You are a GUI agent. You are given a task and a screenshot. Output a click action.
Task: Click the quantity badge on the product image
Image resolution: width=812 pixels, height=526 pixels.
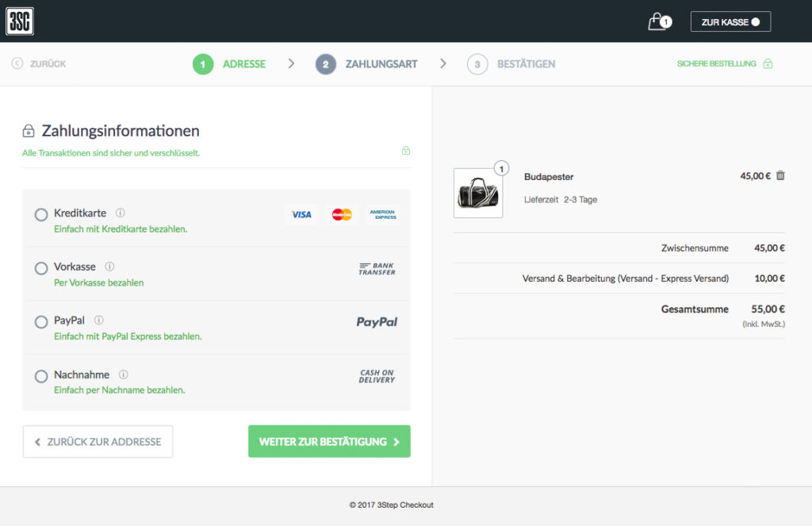pyautogui.click(x=501, y=169)
